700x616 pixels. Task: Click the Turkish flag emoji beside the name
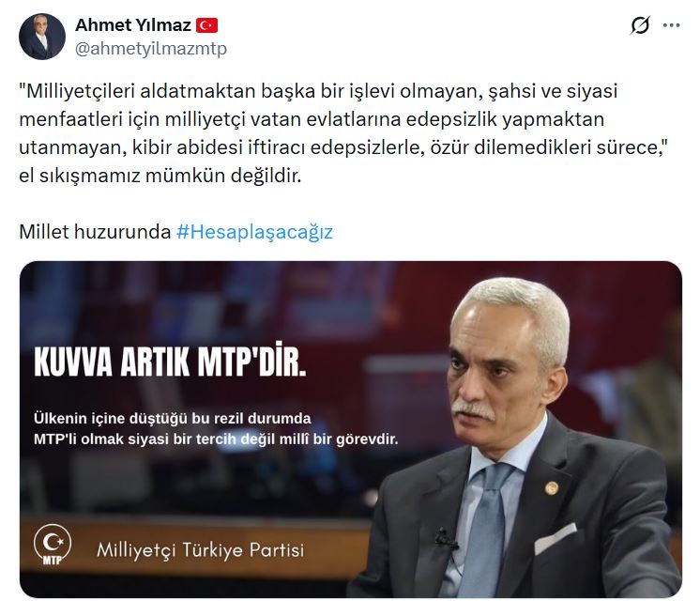(206, 25)
